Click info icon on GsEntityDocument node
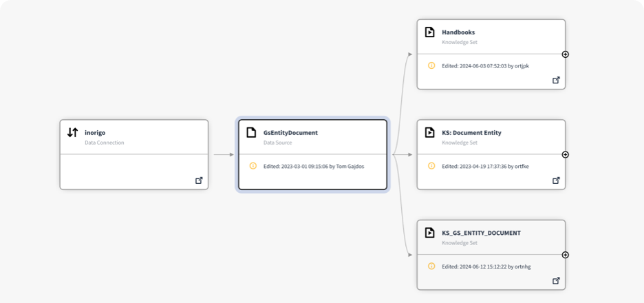 click(x=253, y=166)
